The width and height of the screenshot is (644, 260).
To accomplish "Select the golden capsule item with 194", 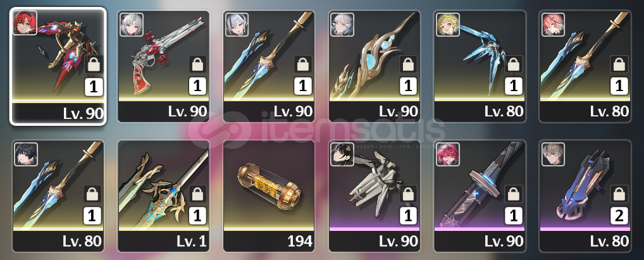I will 269,196.
